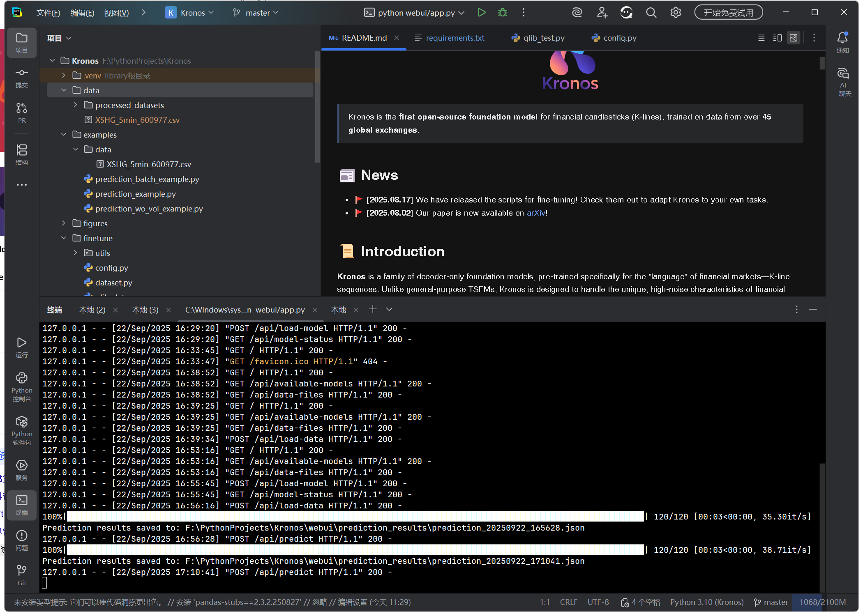Collapse the examples folder

(x=63, y=135)
